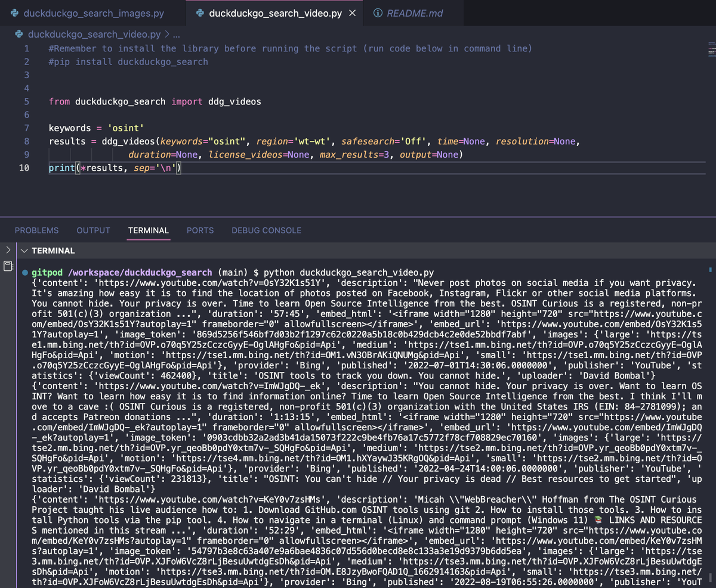Image resolution: width=716 pixels, height=588 pixels.
Task: Collapse the TERMINAL section using its chevron
Action: click(24, 251)
